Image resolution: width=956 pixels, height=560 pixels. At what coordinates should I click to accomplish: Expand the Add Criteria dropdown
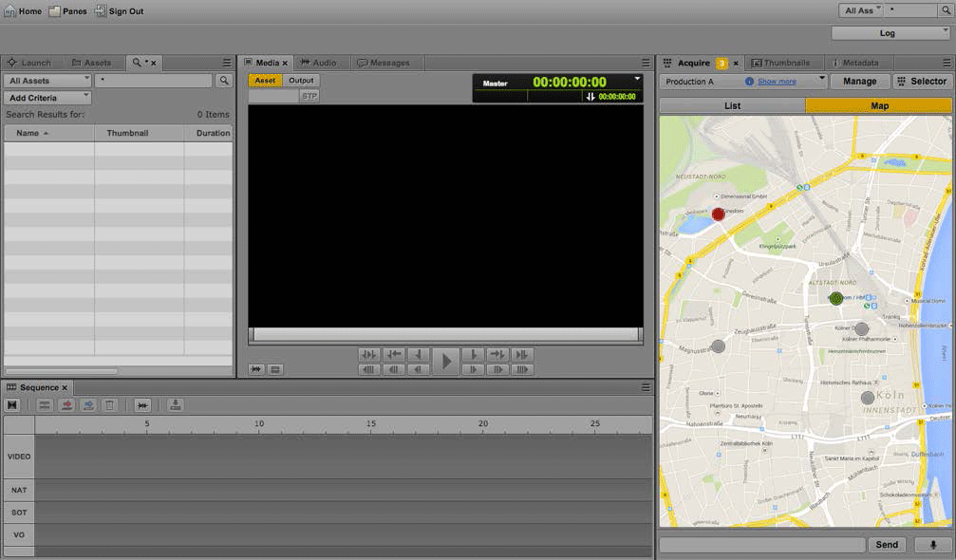(47, 98)
